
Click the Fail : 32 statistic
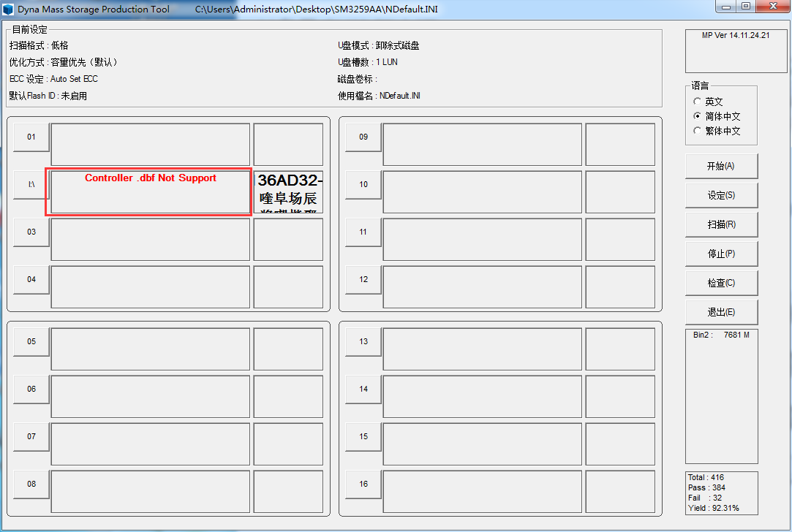[x=705, y=498]
